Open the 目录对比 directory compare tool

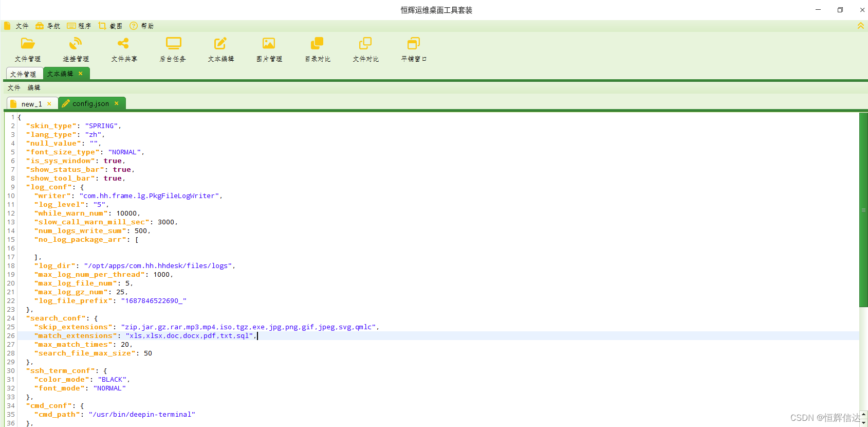318,50
